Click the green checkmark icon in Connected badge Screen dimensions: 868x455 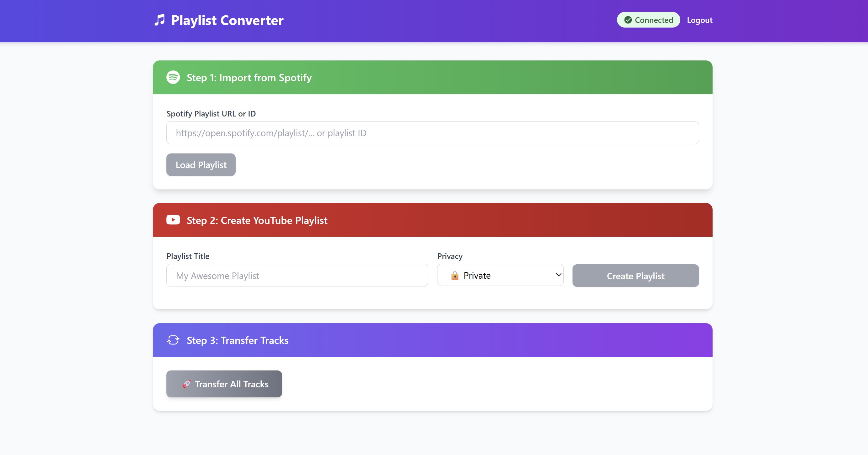(628, 20)
